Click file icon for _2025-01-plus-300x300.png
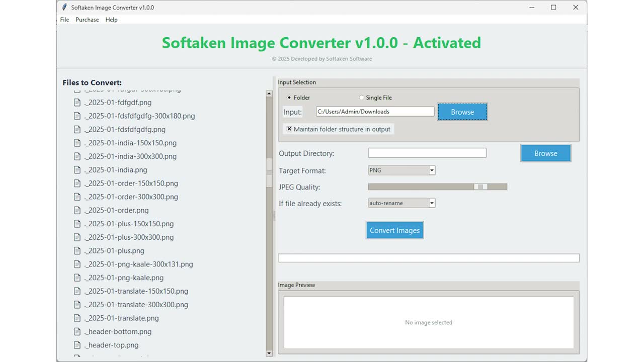Viewport: 644px width, 362px height. 77,237
